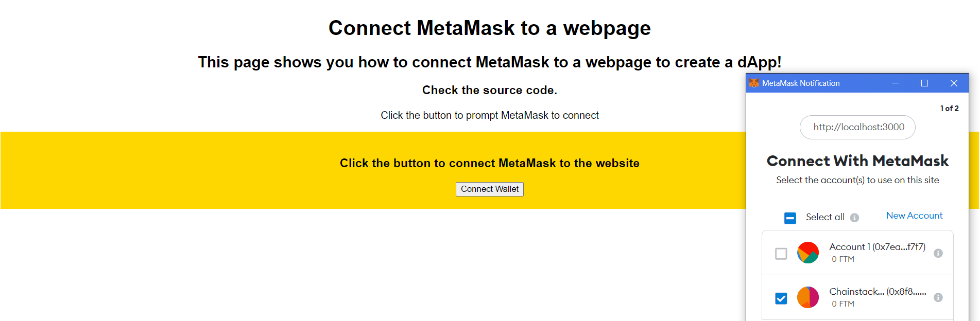Click the MetaMask fox icon in the title bar
980x321 pixels.
[754, 83]
